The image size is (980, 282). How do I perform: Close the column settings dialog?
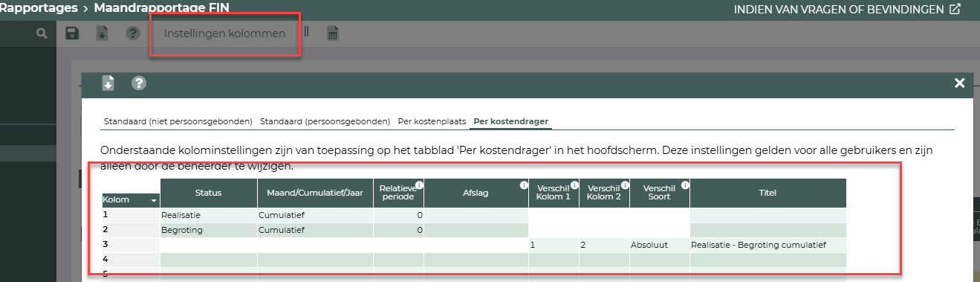[960, 83]
